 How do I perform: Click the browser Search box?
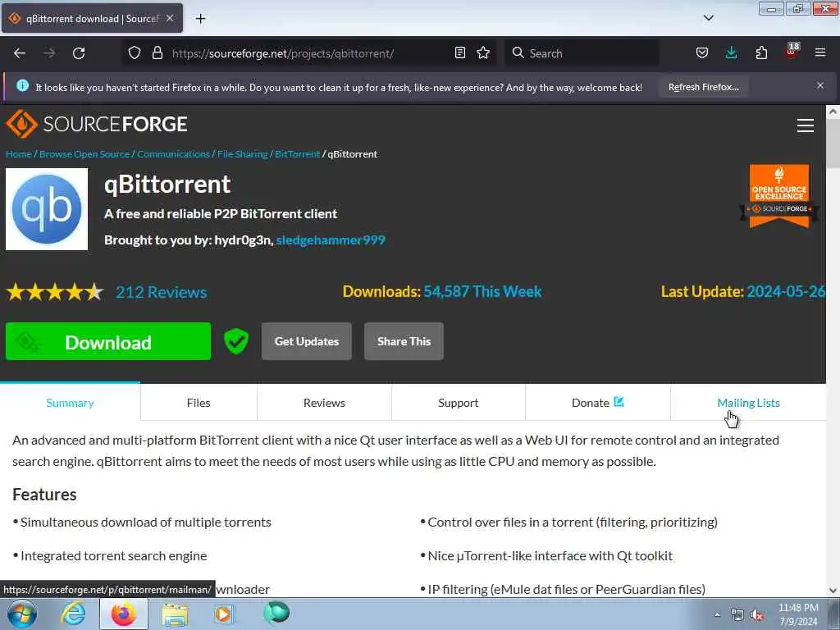(x=582, y=53)
